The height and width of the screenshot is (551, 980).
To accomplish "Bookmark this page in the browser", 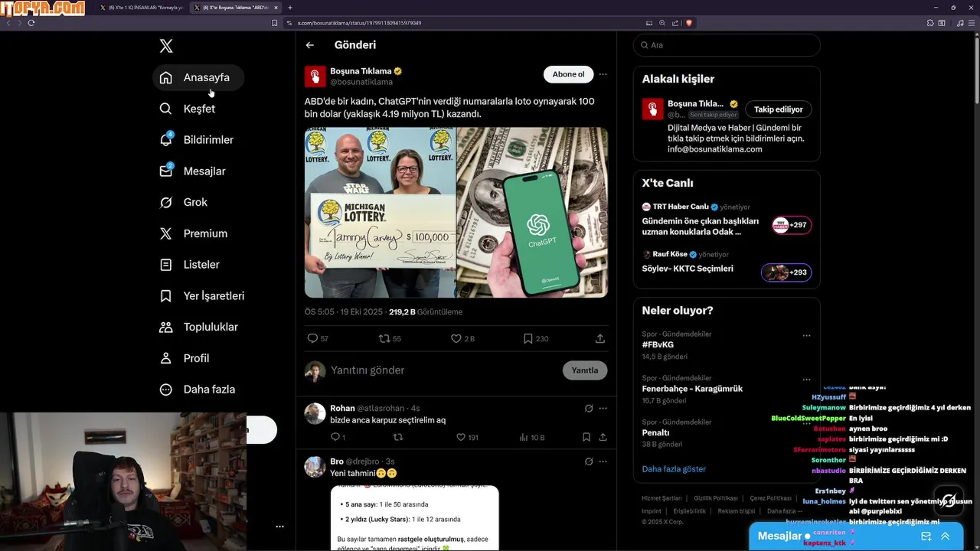I will coord(274,23).
